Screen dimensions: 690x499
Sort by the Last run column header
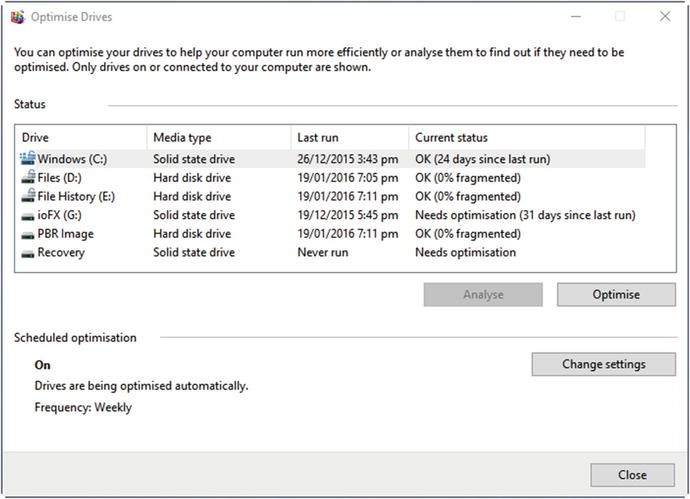[x=348, y=137]
